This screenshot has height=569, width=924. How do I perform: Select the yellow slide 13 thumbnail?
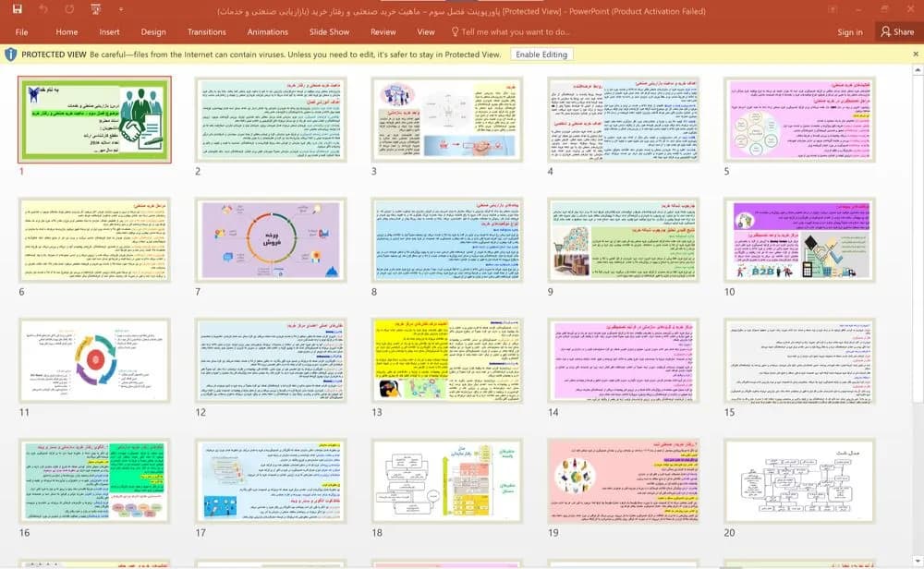pyautogui.click(x=446, y=360)
